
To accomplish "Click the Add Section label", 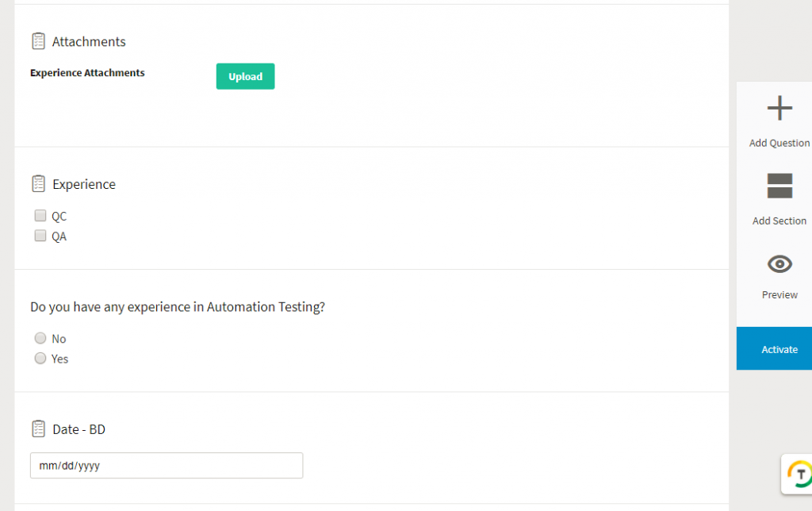I will pyautogui.click(x=779, y=221).
